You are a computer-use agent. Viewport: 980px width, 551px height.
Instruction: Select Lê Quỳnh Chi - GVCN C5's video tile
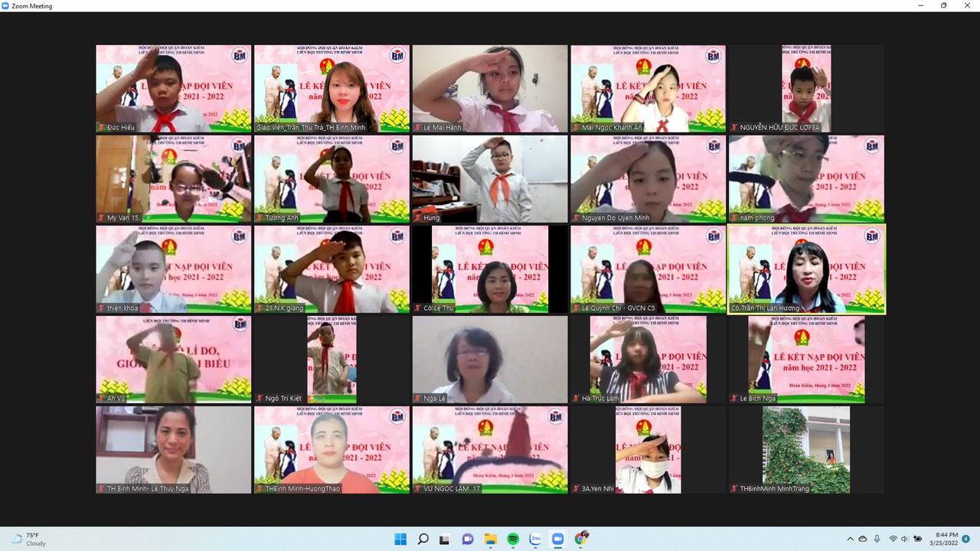(648, 269)
